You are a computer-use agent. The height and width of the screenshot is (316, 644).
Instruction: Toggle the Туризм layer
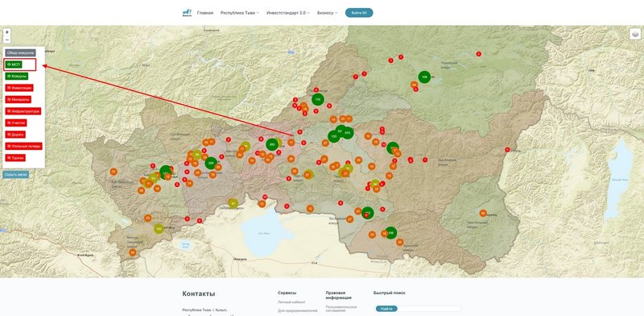point(15,157)
